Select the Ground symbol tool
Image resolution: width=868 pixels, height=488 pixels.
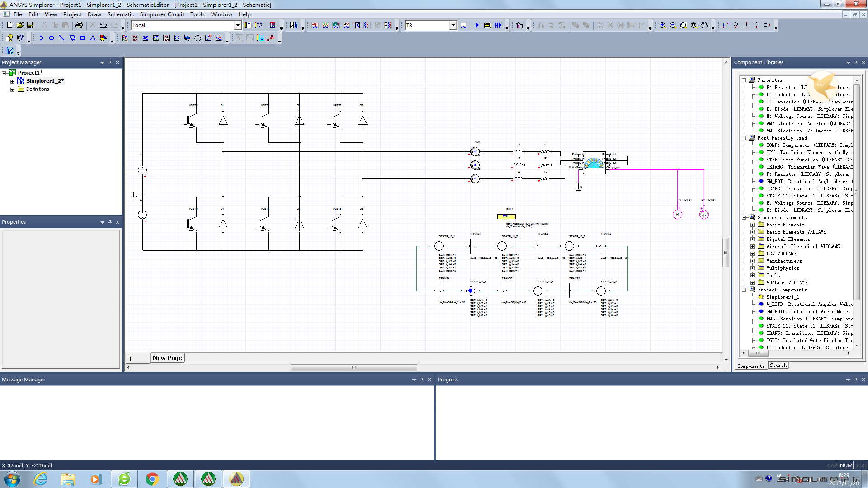pyautogui.click(x=746, y=25)
